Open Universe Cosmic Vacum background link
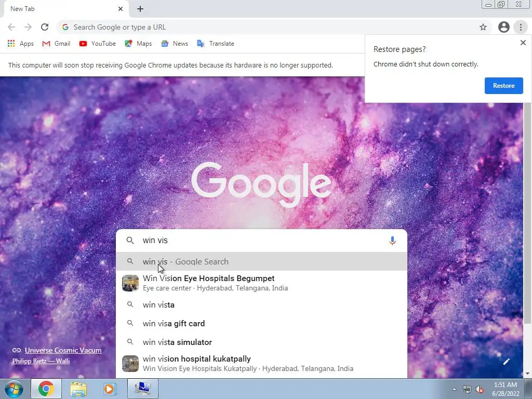The height and width of the screenshot is (399, 532). coord(63,350)
